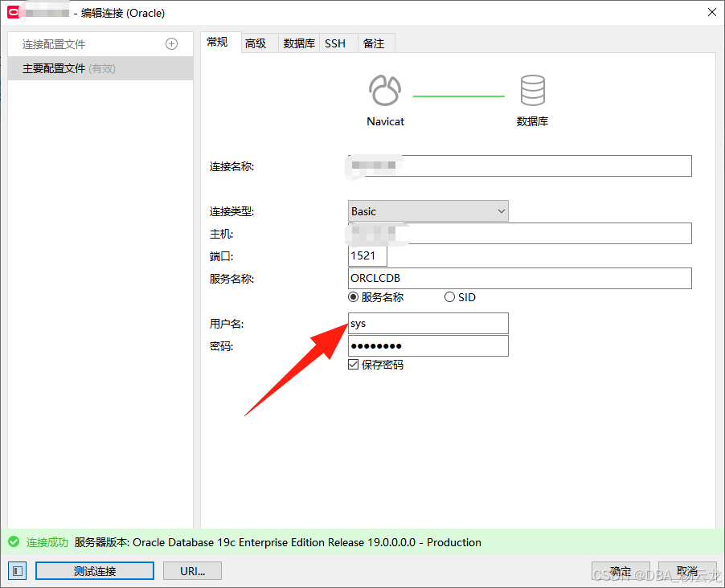Screen dimensions: 725x588
Task: Click the Navicat logo icon
Action: coord(385,90)
